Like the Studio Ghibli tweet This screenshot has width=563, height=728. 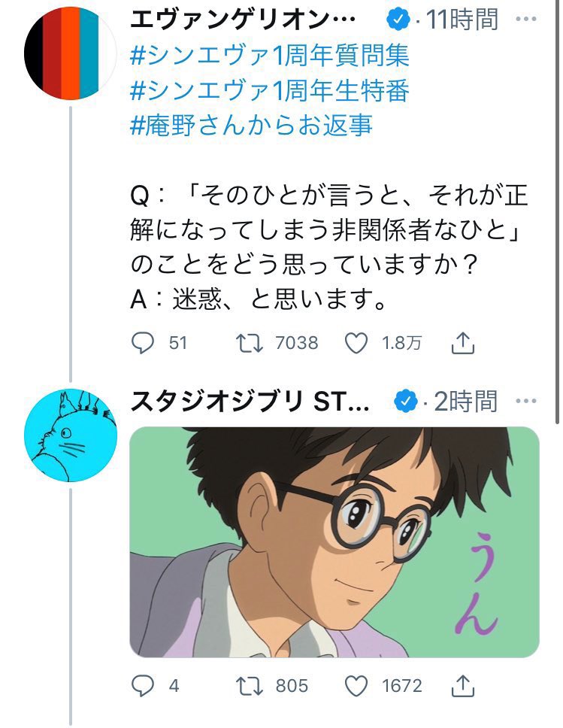point(355,685)
